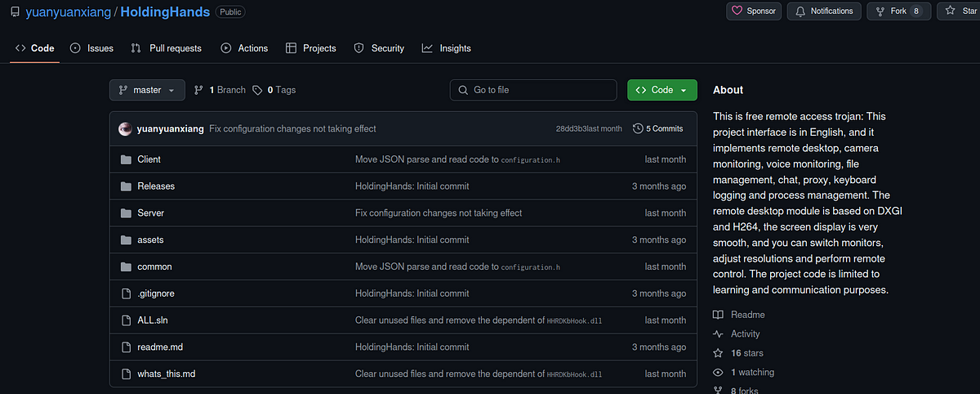
Task: Open the Issues tab
Action: (91, 48)
